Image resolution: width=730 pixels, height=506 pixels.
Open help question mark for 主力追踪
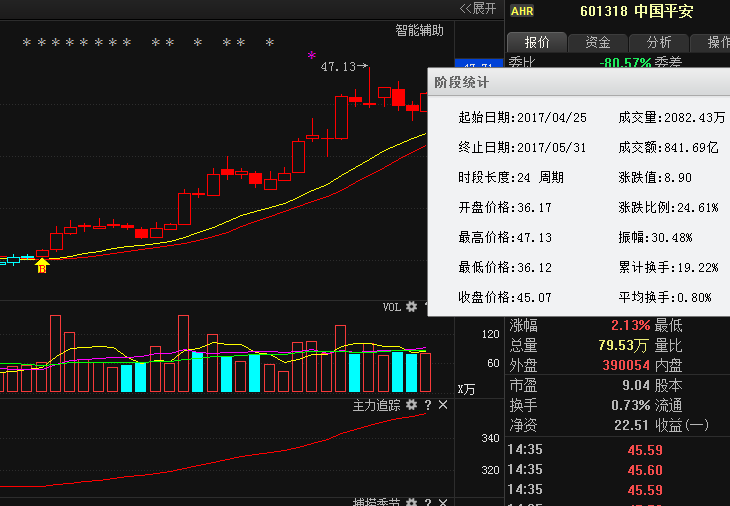click(428, 405)
